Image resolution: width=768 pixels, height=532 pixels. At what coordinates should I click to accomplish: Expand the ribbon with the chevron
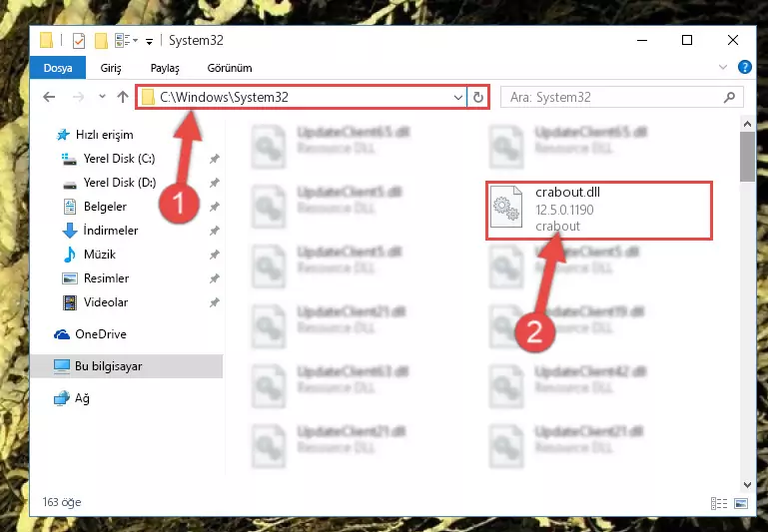tap(722, 67)
